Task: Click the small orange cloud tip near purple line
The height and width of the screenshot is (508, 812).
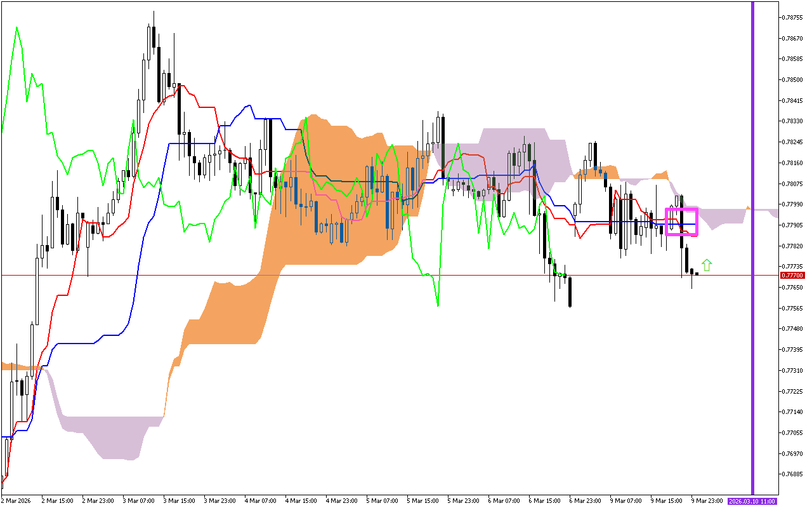Action: coord(749,208)
